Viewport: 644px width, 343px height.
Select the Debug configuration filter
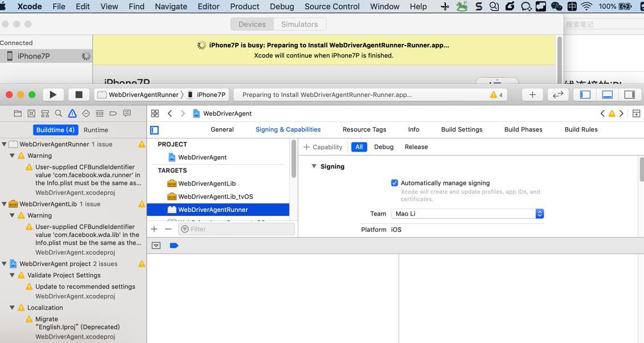tap(384, 146)
